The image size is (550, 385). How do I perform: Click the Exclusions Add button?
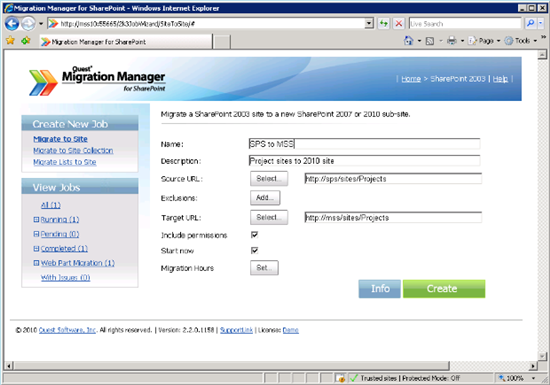265,198
